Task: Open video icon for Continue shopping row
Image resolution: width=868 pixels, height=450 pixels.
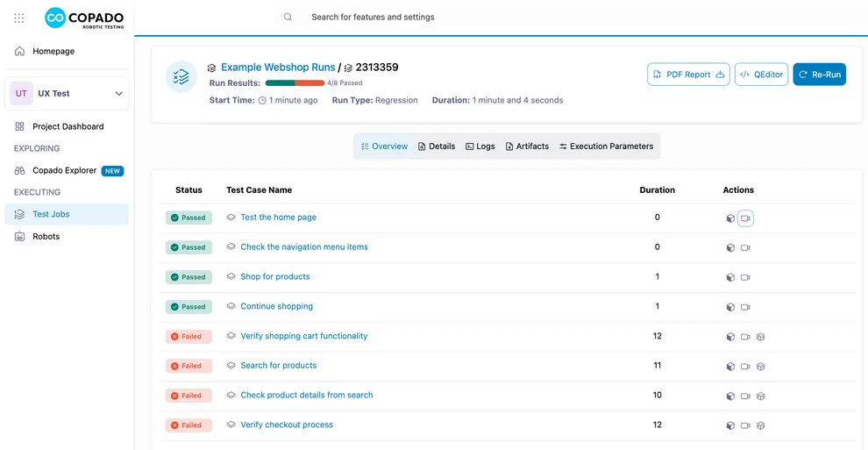Action: pyautogui.click(x=745, y=307)
